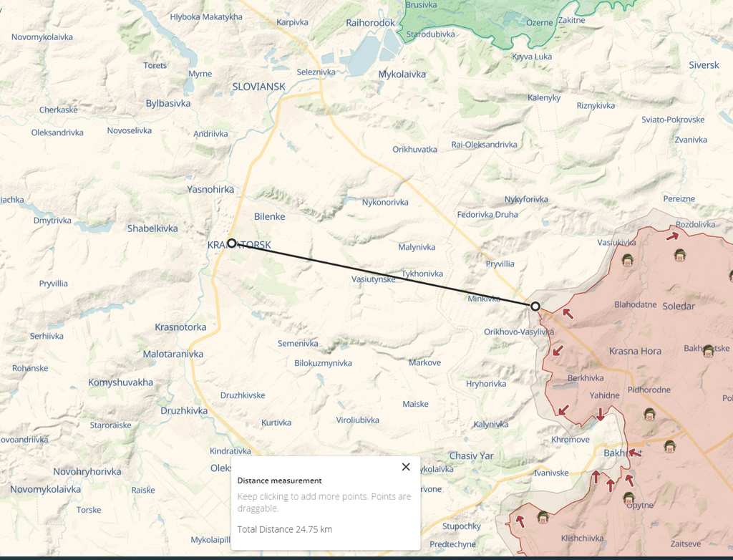Close the Distance measurement popup
Screen dimensions: 733x560
pos(406,466)
